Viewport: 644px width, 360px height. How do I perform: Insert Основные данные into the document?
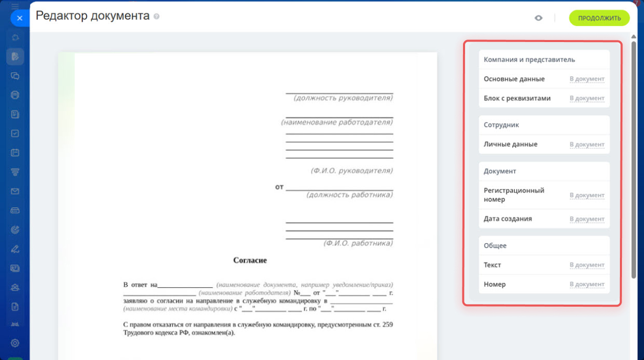[587, 79]
